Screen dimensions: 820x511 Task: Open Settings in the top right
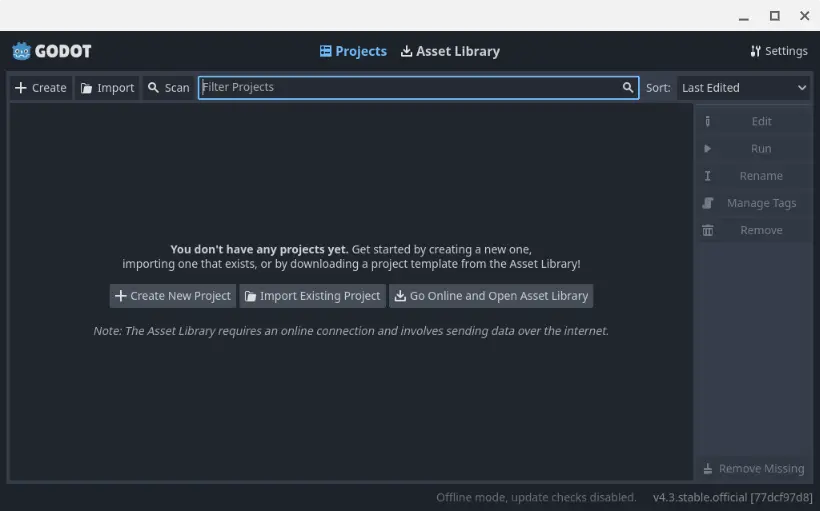778,51
